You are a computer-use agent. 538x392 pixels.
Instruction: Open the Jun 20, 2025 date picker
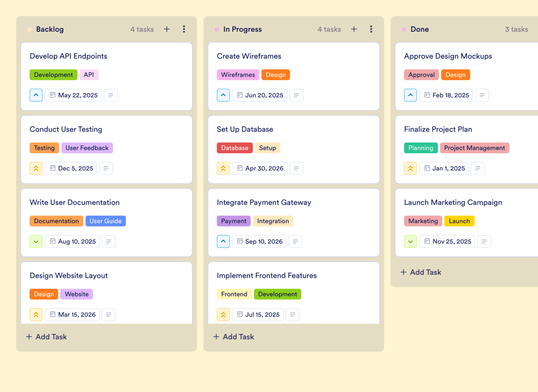[x=259, y=95]
